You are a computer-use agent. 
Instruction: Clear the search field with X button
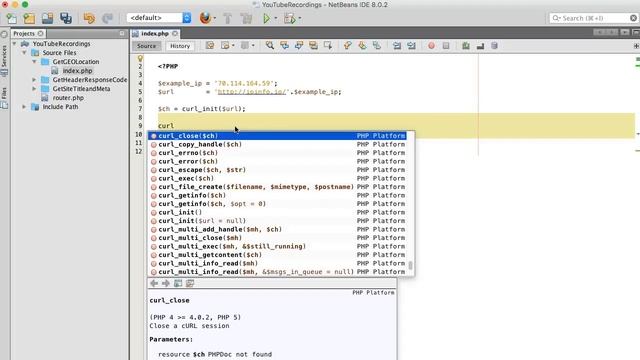click(633, 18)
